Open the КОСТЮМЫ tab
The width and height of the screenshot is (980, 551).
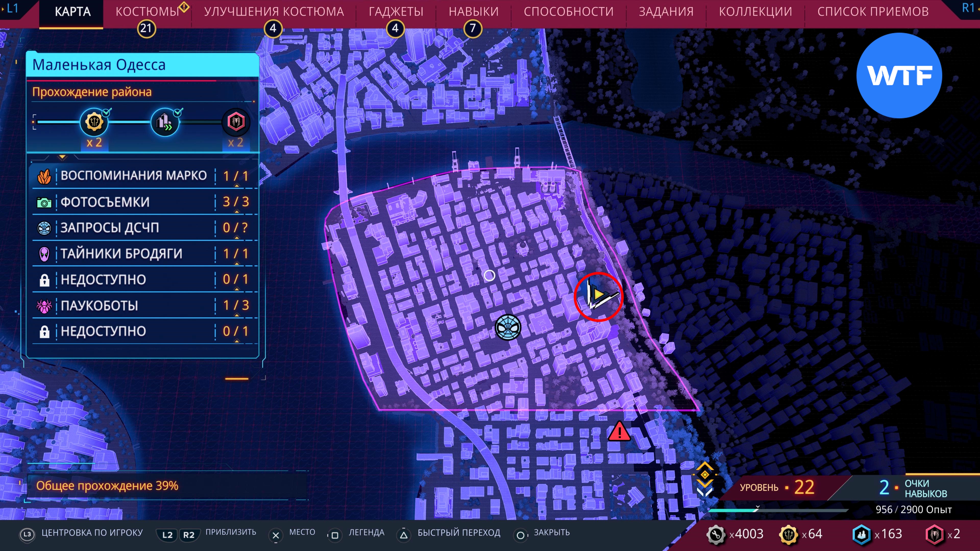point(147,12)
